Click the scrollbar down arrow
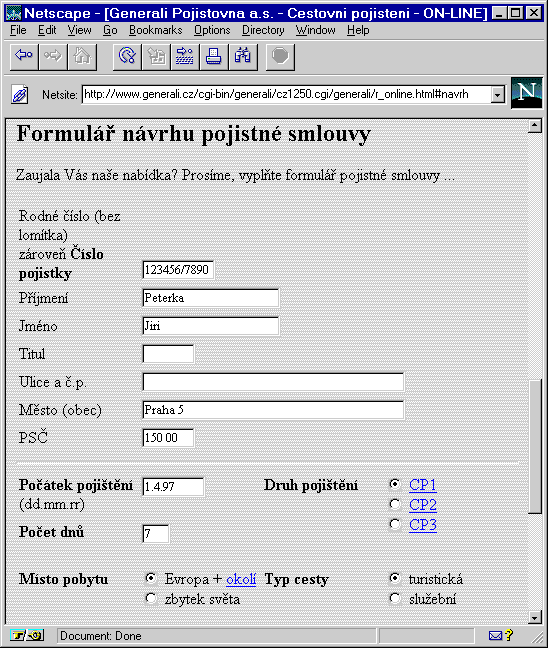Image resolution: width=548 pixels, height=648 pixels. coord(535,617)
